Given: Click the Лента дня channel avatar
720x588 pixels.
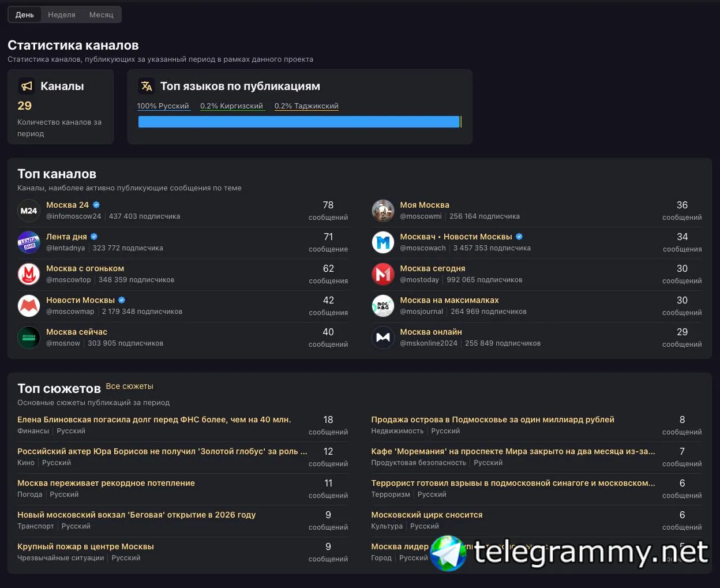Looking at the screenshot, I should coord(29,242).
